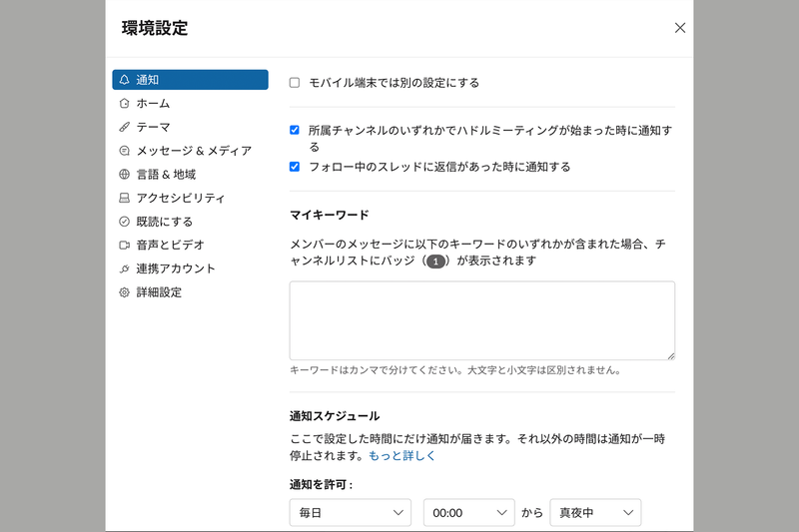Open 詳細設定 section
This screenshot has width=799, height=532.
tap(190, 292)
